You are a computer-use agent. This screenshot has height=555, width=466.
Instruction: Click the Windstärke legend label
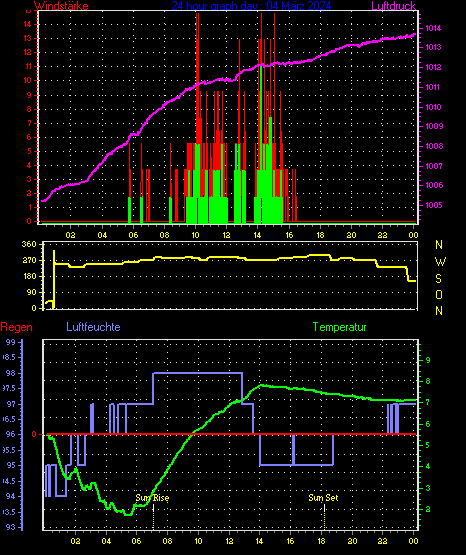pos(61,6)
